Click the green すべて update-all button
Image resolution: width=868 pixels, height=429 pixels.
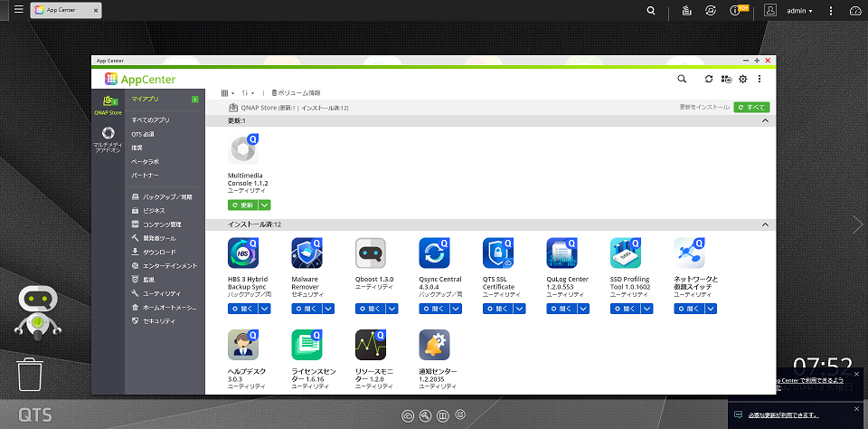751,108
